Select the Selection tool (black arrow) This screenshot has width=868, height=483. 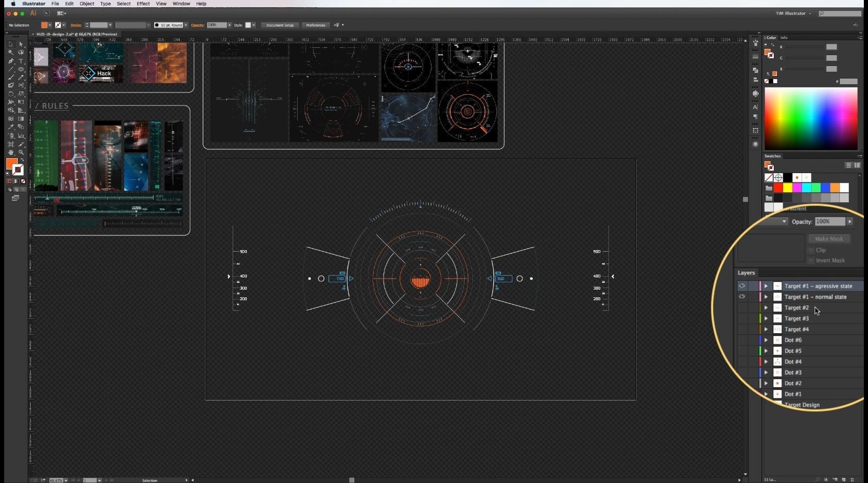pos(10,44)
